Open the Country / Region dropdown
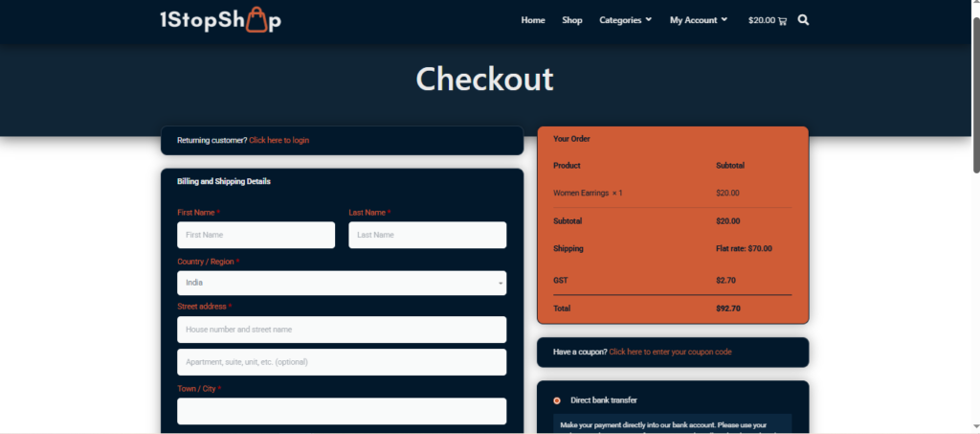The height and width of the screenshot is (434, 980). [x=342, y=283]
